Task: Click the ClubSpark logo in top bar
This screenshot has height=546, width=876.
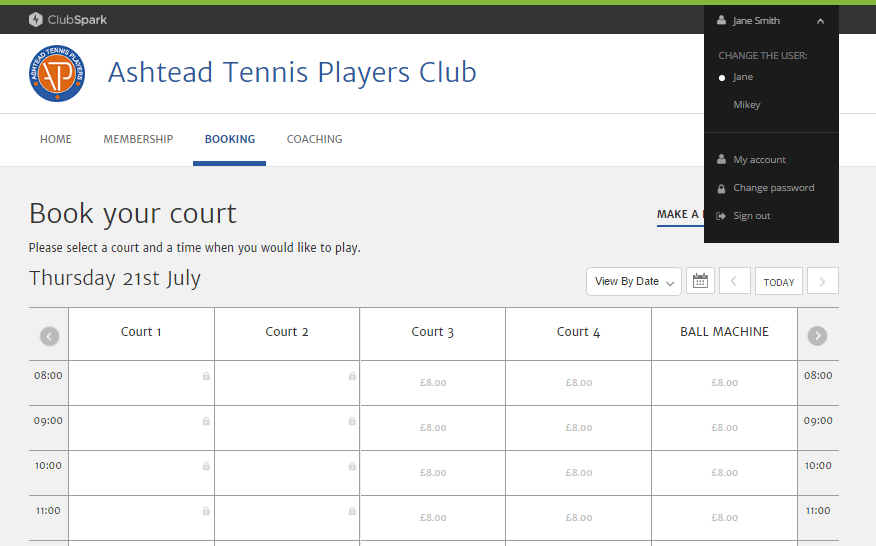Action: pyautogui.click(x=68, y=20)
